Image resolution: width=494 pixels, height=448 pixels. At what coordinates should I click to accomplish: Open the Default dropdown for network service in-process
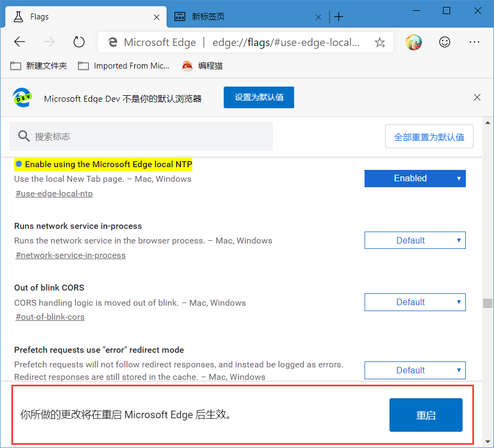(415, 240)
